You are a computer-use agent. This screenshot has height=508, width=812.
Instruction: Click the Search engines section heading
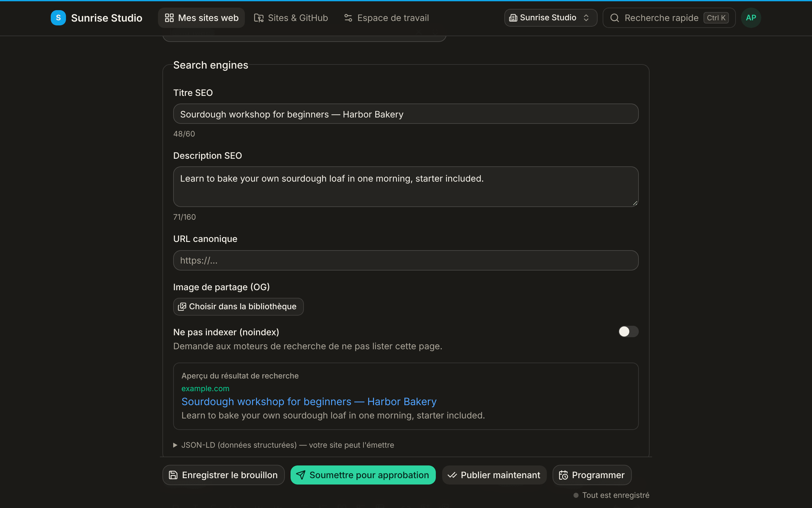coord(211,65)
